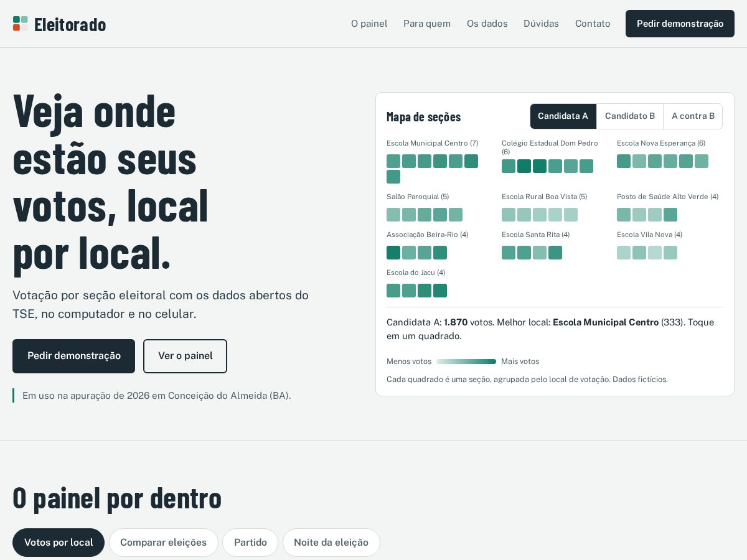This screenshot has height=560, width=747.
Task: Click the Eleitorado brand name
Action: 70,24
